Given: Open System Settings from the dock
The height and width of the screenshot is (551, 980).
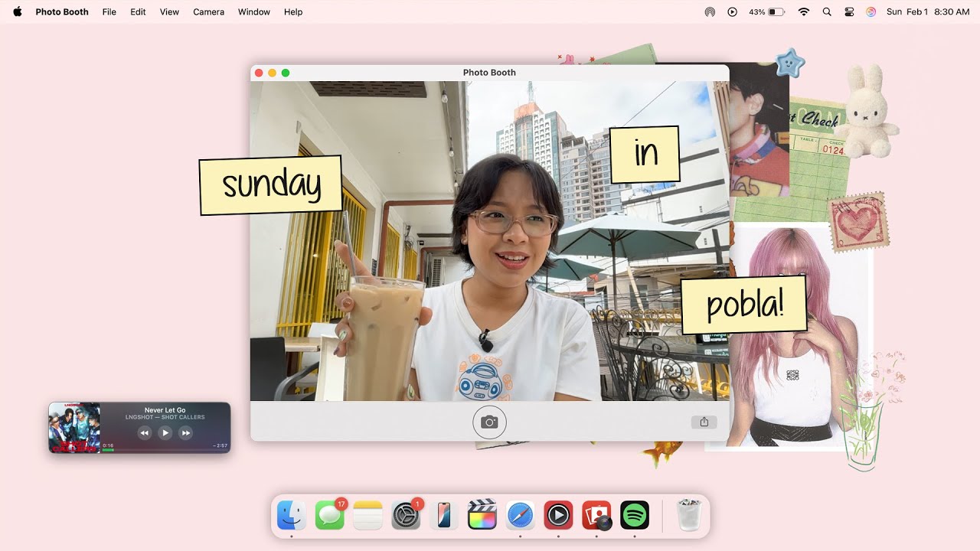Looking at the screenshot, I should coord(406,515).
